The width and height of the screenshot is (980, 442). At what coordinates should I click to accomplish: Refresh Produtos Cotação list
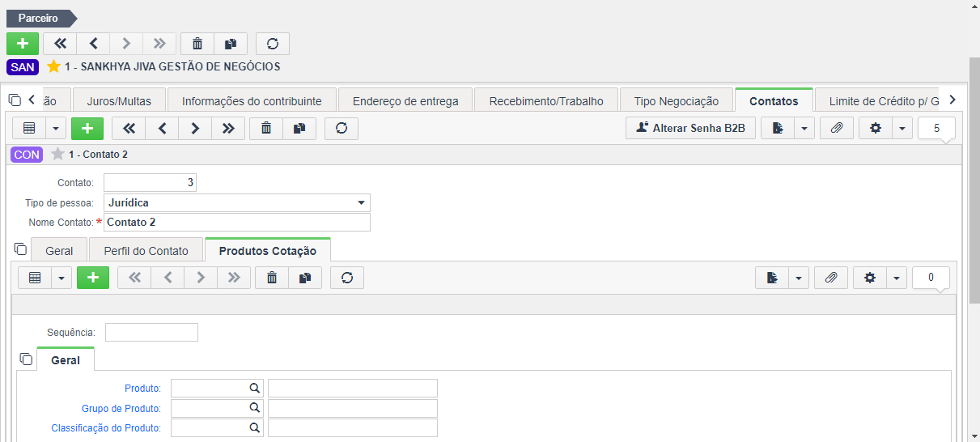[347, 278]
